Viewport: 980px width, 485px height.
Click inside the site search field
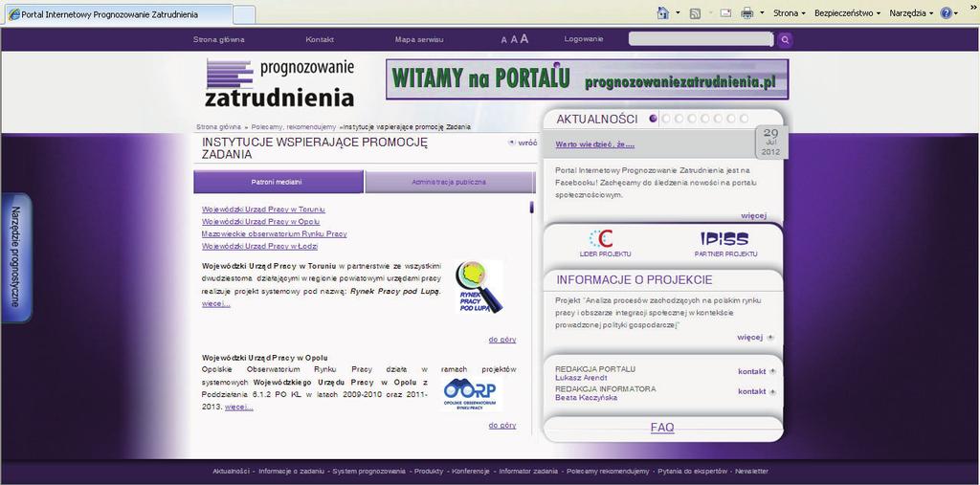701,39
